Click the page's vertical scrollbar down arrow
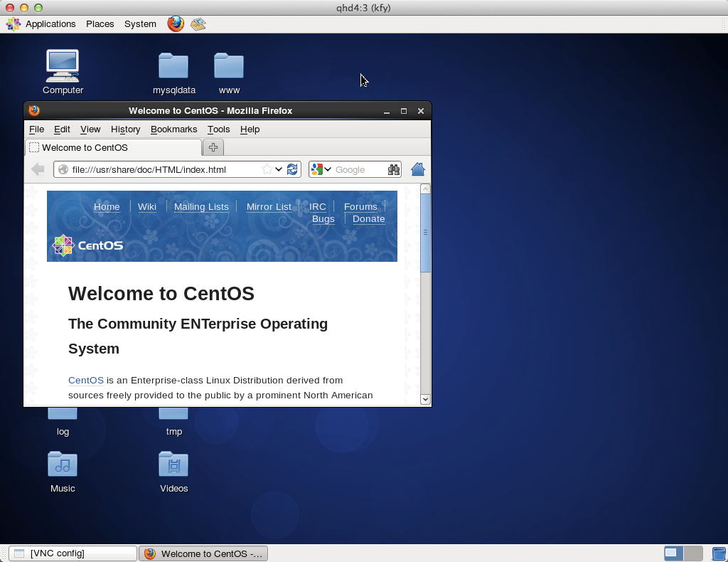 click(x=426, y=399)
